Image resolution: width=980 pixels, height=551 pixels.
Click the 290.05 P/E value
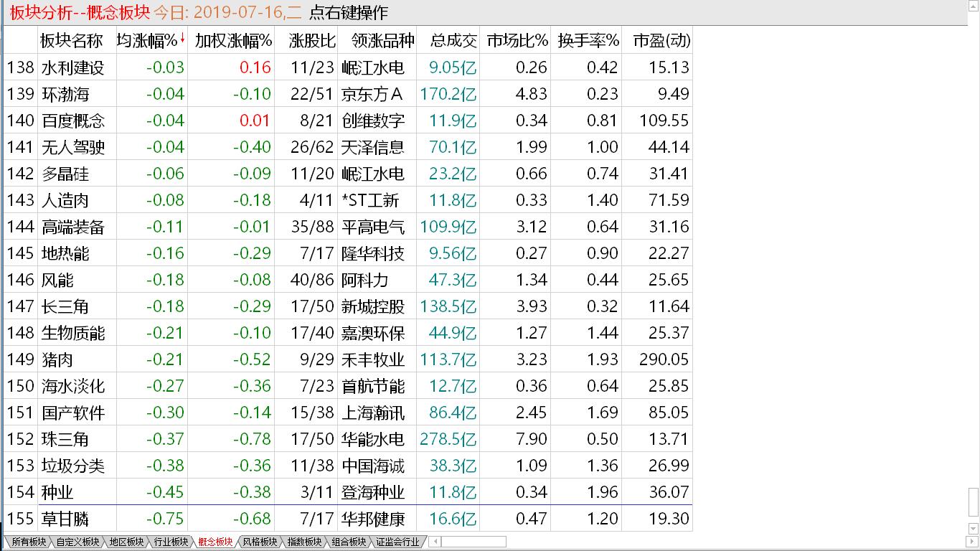tap(664, 359)
